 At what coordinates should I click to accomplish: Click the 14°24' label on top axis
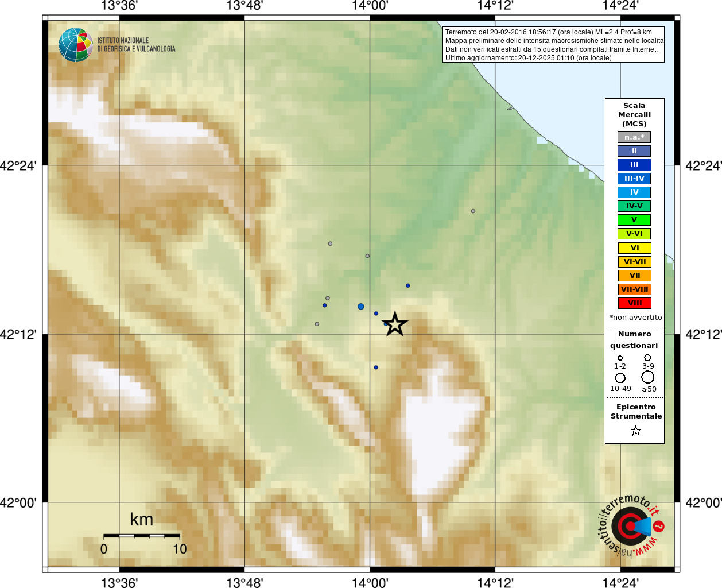620,6
